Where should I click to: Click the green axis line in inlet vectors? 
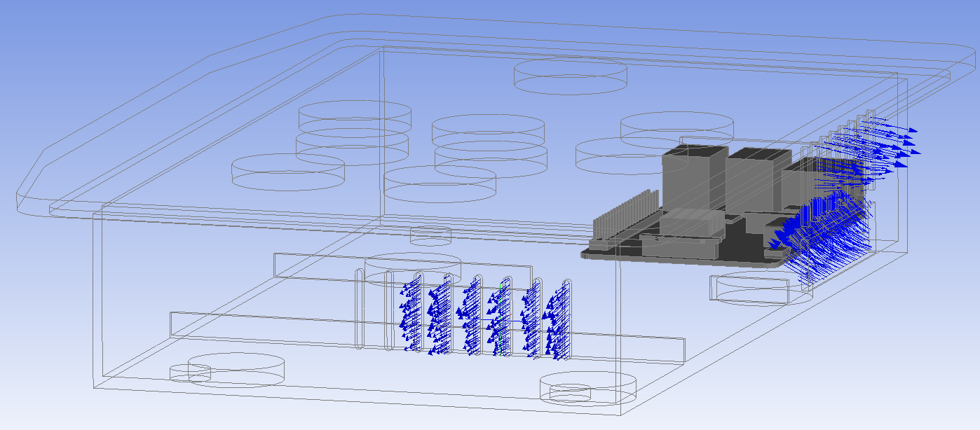[x=501, y=346]
